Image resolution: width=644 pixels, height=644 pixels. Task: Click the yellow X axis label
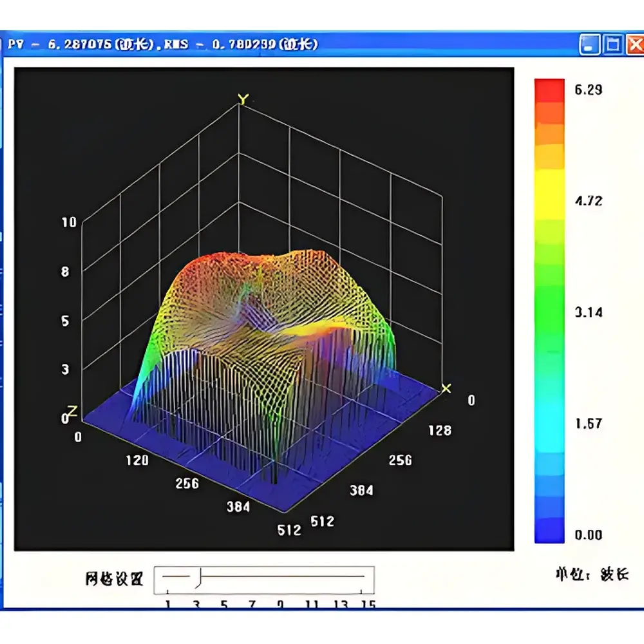(446, 388)
